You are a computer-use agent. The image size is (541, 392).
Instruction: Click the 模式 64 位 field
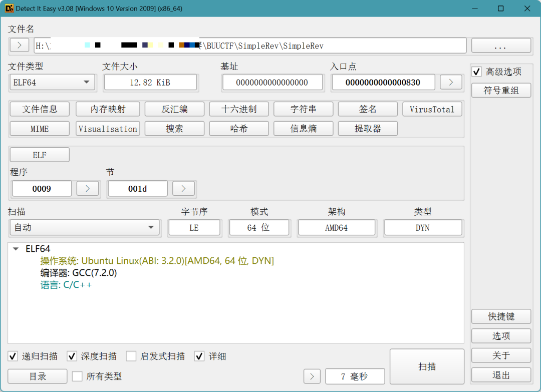point(259,228)
